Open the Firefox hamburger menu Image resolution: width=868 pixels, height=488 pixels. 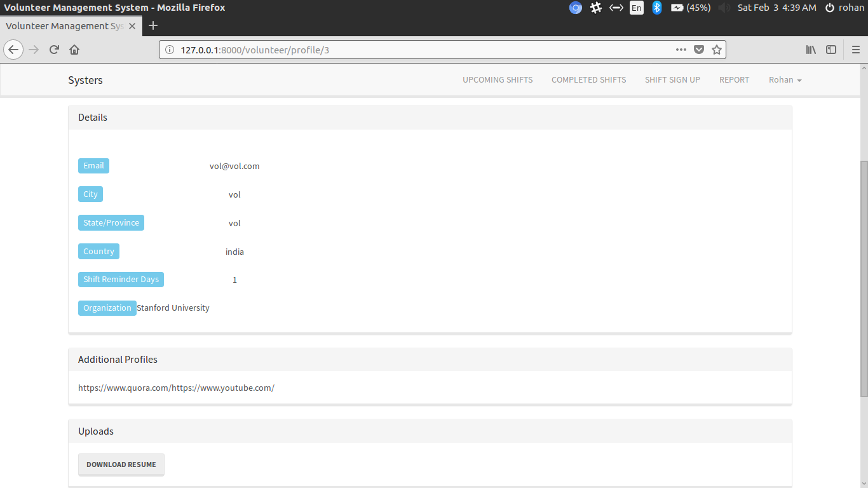tap(856, 49)
